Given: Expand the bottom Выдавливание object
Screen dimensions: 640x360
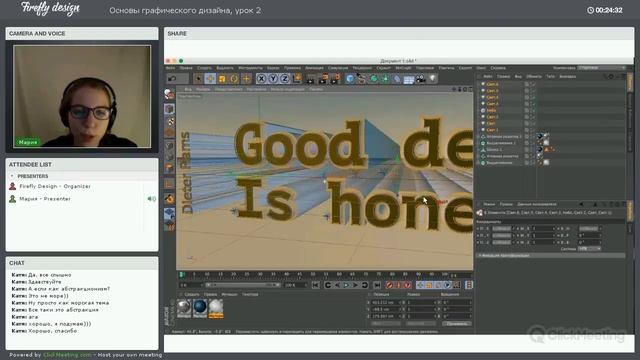Looking at the screenshot, I should pos(478,162).
